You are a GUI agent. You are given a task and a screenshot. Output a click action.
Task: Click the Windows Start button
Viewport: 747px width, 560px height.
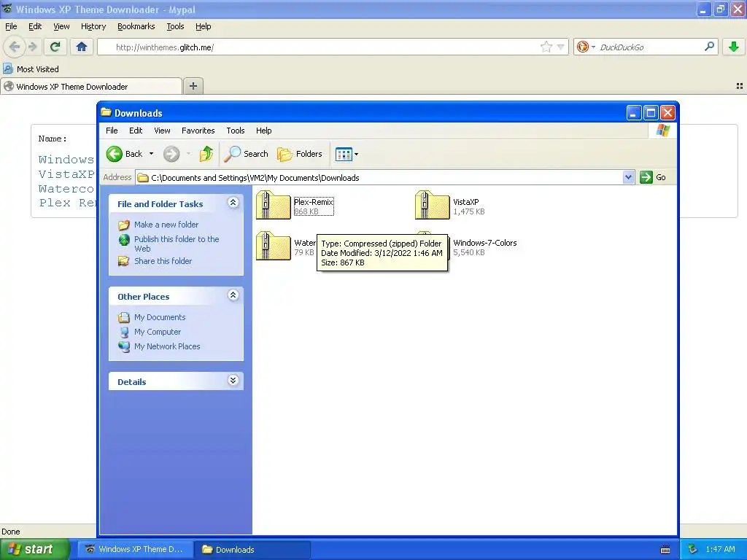coord(35,549)
